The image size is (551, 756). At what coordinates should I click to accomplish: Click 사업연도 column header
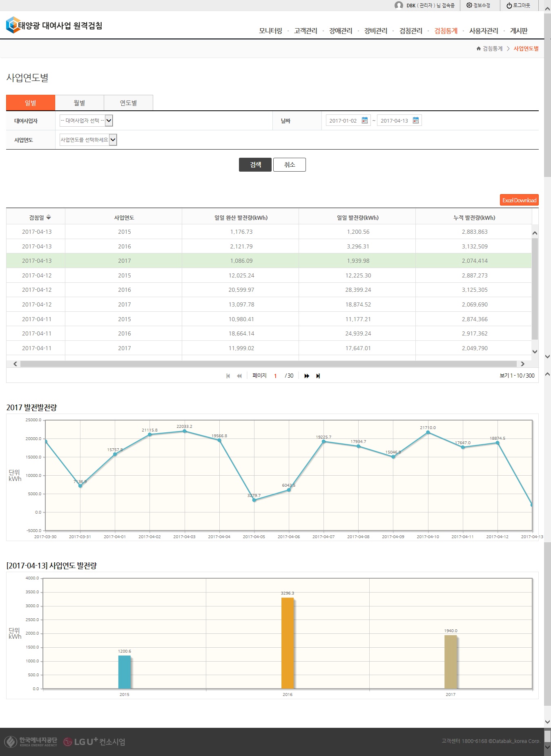coord(124,217)
